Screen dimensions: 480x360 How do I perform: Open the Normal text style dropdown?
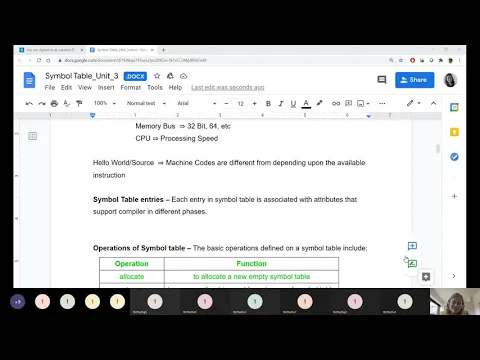pyautogui.click(x=146, y=103)
